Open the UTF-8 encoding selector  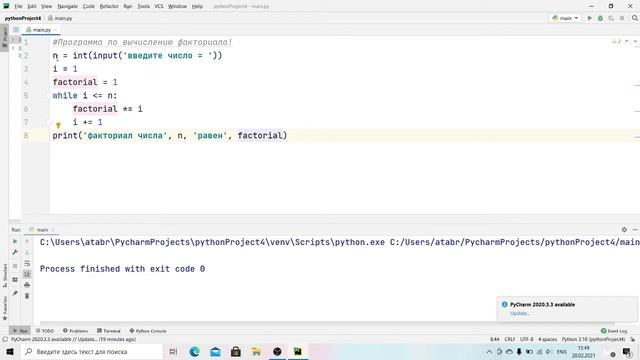(527, 339)
